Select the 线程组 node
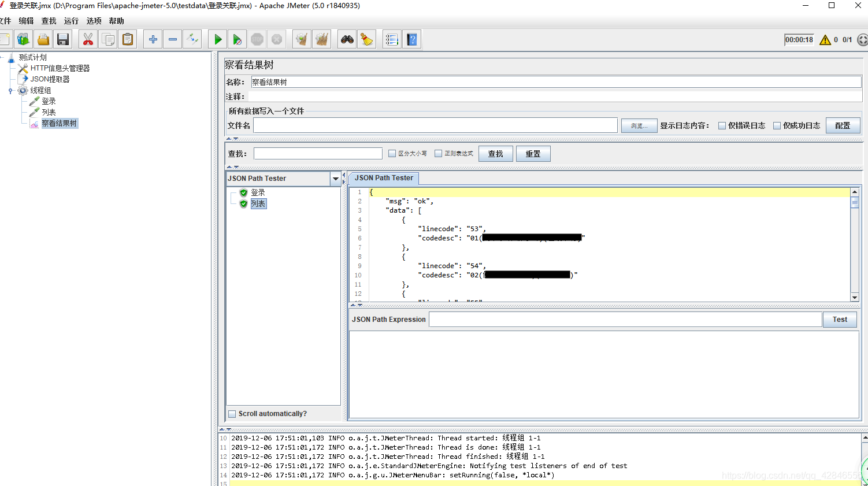This screenshot has width=868, height=486. 40,90
